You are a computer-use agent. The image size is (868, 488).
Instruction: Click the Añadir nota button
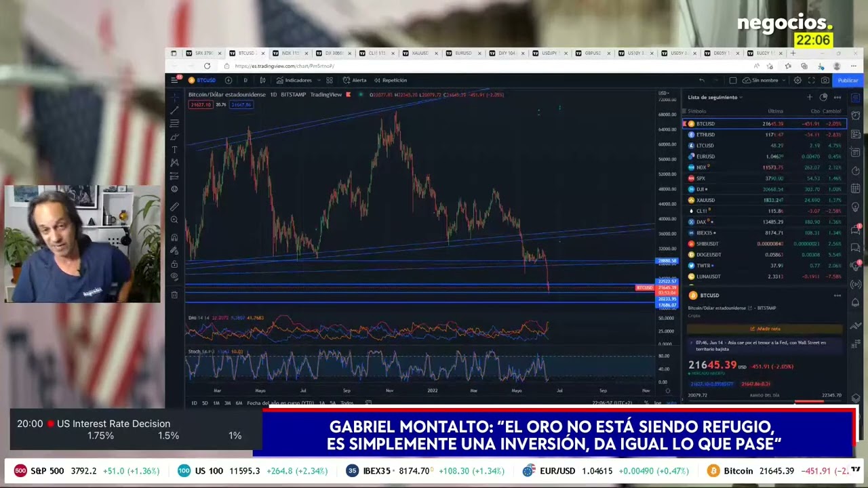(765, 329)
